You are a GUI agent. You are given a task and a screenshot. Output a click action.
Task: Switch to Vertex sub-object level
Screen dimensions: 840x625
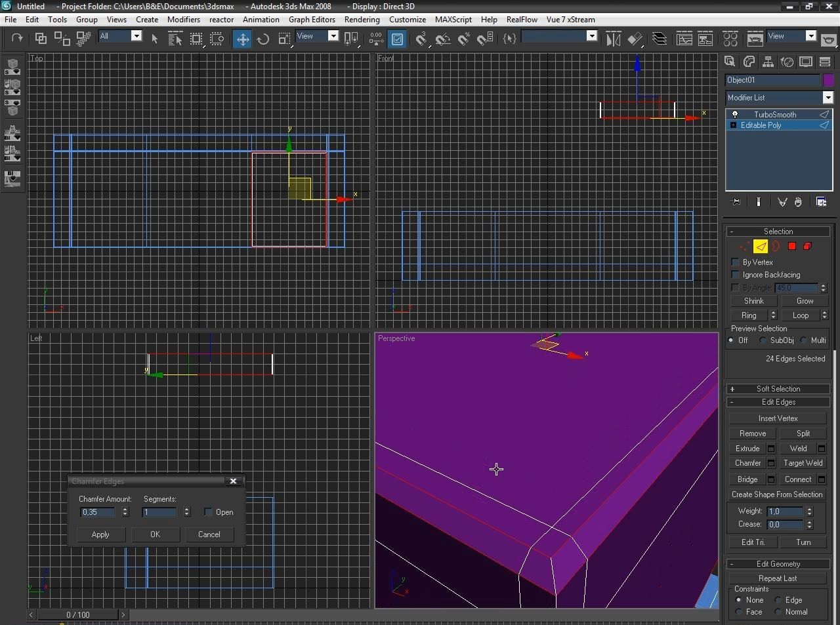[x=744, y=247]
